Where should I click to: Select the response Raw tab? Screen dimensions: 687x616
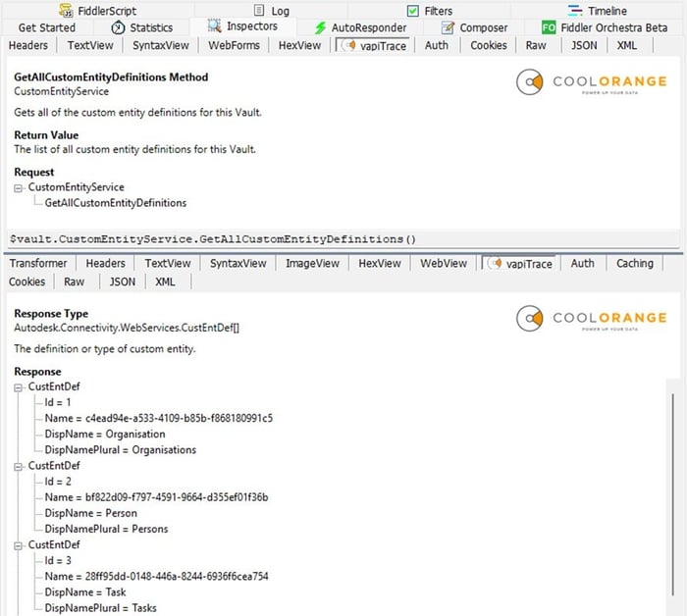[x=74, y=282]
